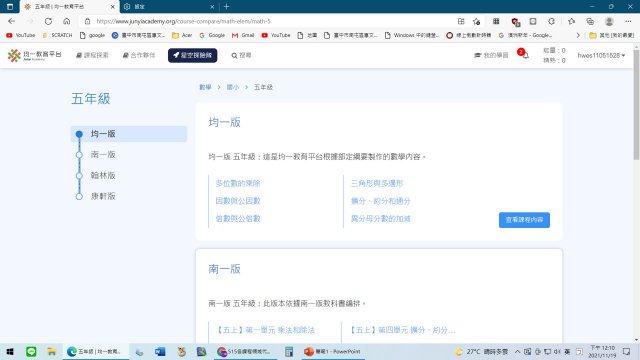The height and width of the screenshot is (360, 640).
Task: Open the 因數與公因數 topic link
Action: (238, 200)
